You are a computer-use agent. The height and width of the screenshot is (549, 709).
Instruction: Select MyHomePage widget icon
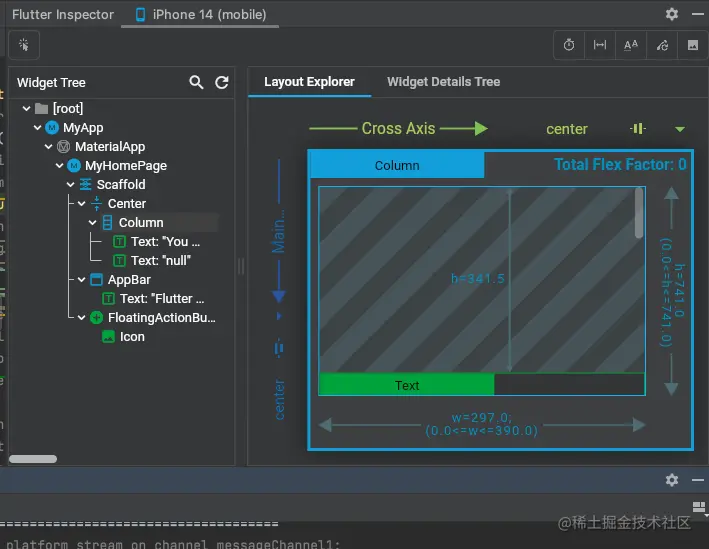74,166
